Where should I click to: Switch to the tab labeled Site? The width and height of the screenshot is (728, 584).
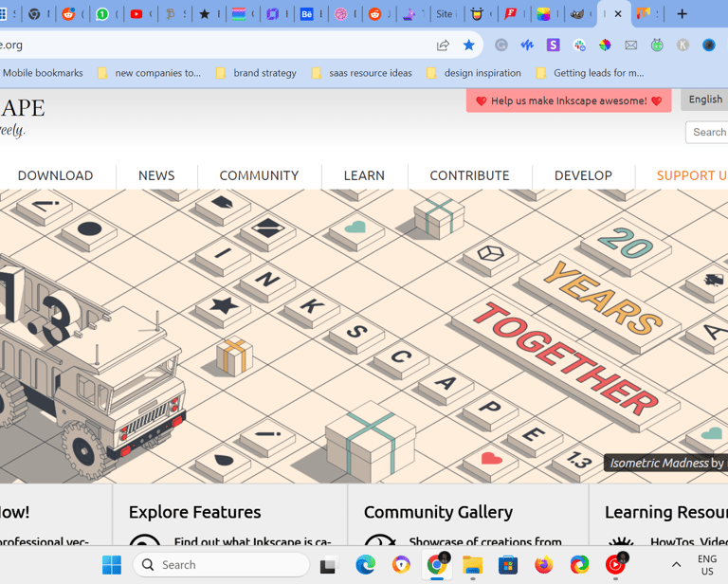pos(444,14)
